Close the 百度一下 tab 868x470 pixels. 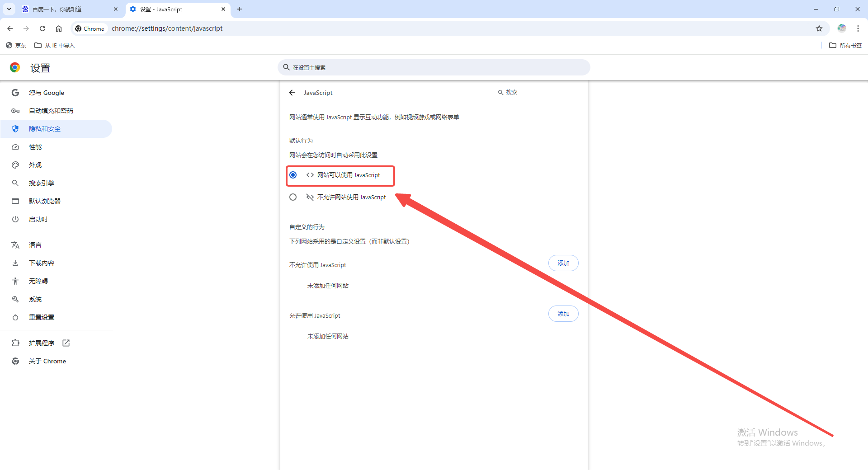click(116, 9)
